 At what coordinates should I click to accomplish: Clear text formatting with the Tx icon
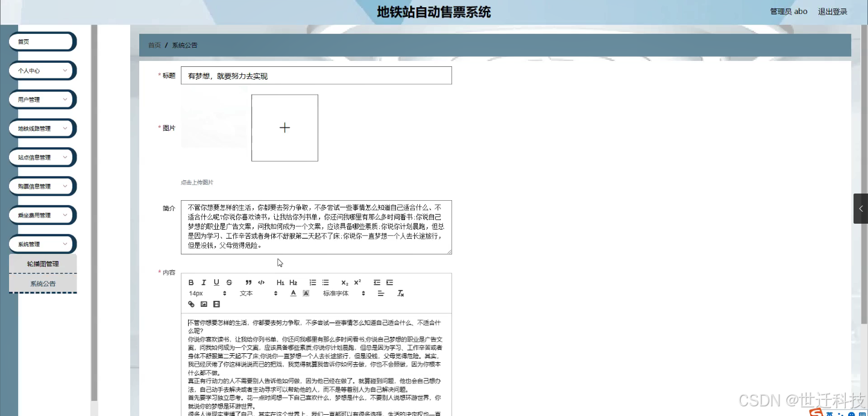400,294
